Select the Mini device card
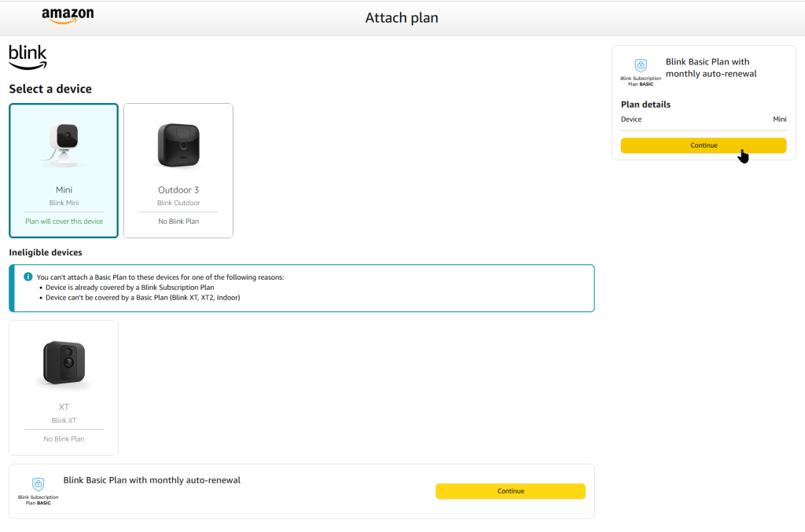This screenshot has width=805, height=532. tap(64, 170)
